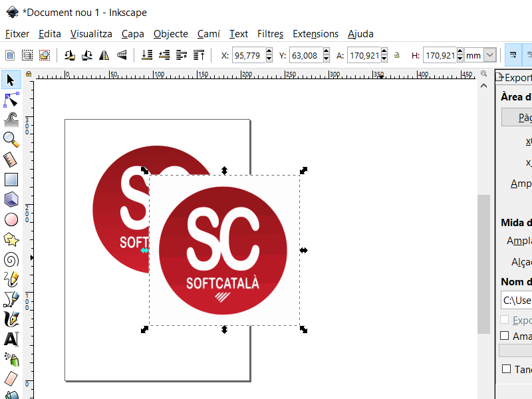This screenshot has height=399, width=532.
Task: Decrease height H value with down arrow
Action: point(460,59)
